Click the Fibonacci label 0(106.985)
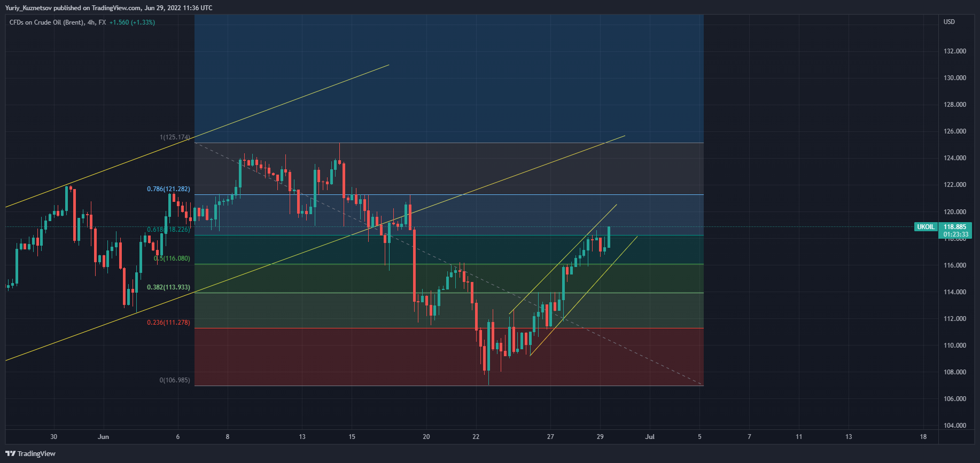The width and height of the screenshot is (980, 463). coord(175,380)
